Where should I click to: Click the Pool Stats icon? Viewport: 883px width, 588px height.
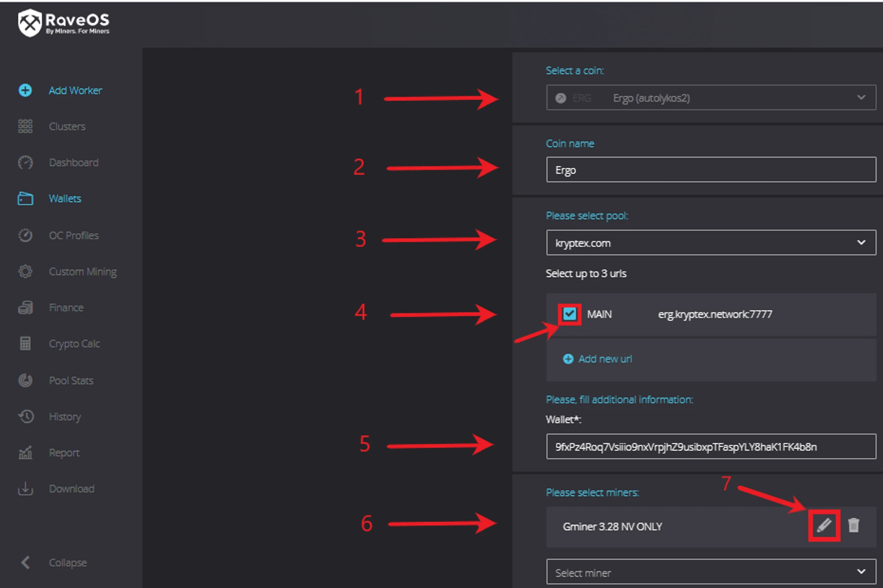pyautogui.click(x=25, y=380)
